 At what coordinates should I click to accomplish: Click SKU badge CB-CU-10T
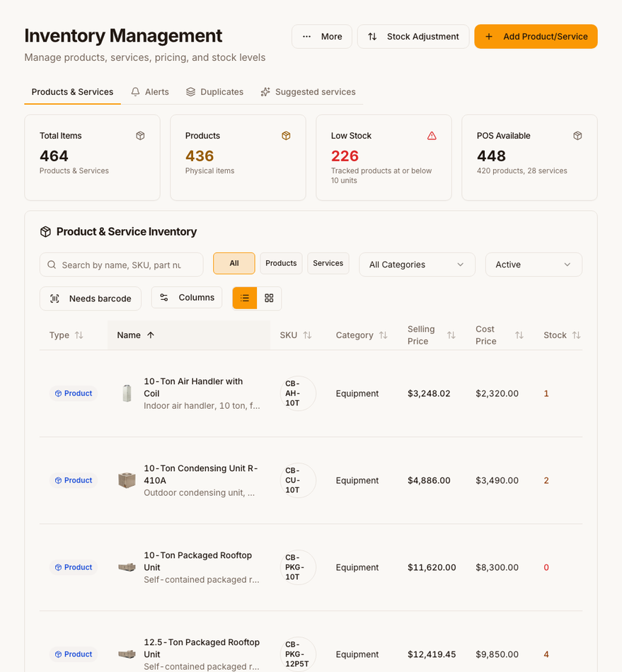(298, 480)
